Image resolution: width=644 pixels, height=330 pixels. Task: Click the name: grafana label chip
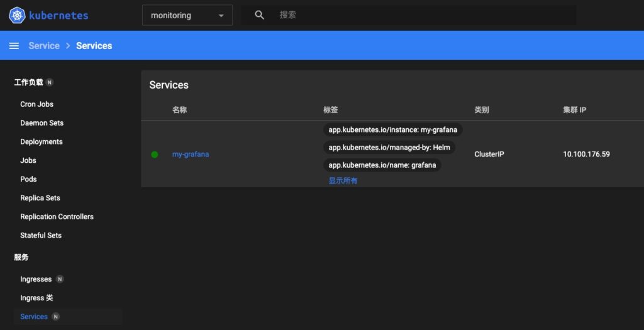coord(382,165)
